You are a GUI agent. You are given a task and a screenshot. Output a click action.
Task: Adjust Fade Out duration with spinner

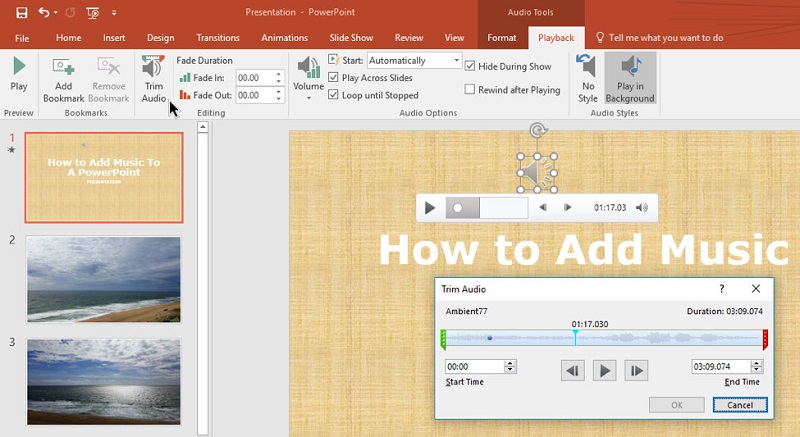(279, 95)
